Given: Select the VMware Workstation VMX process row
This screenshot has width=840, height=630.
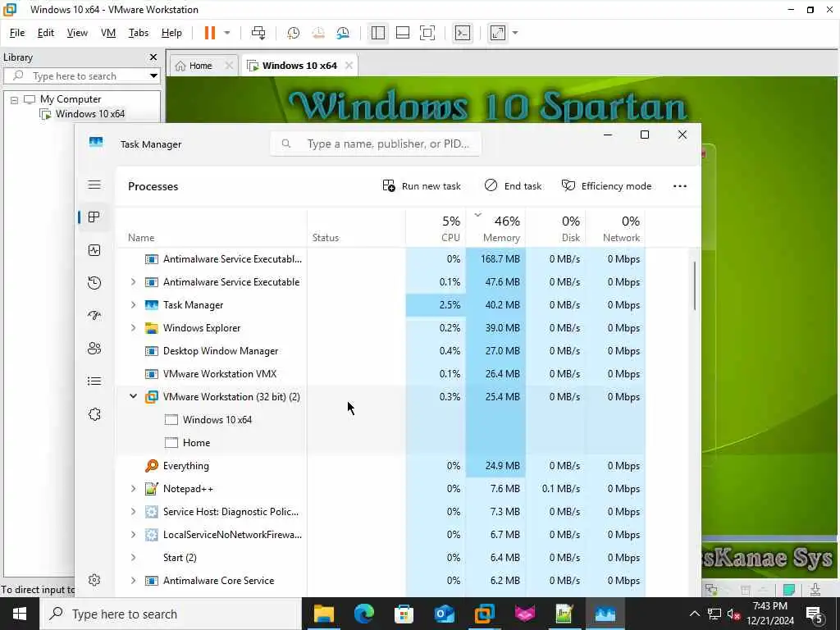Looking at the screenshot, I should 381,374.
